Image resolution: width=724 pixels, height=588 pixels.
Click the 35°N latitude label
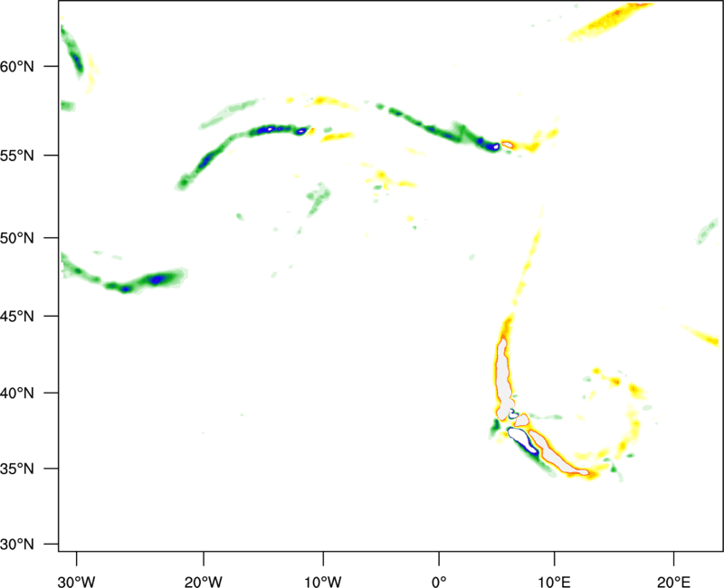(17, 469)
